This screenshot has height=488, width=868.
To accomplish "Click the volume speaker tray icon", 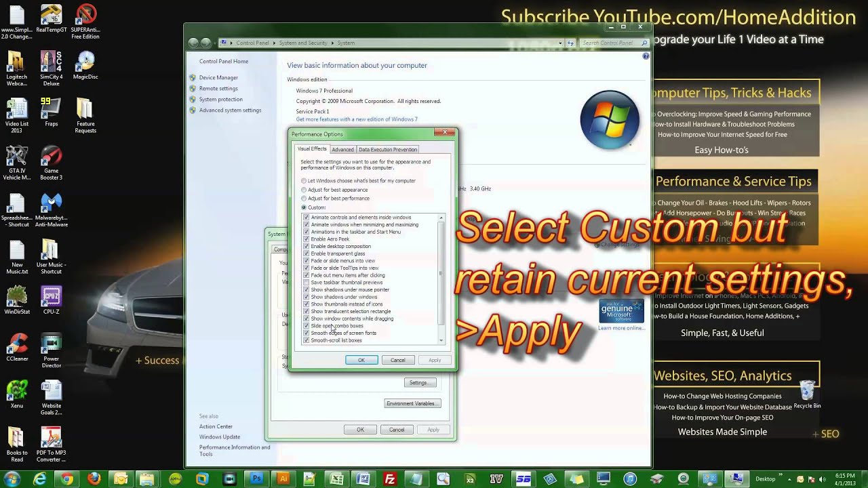I will [821, 479].
